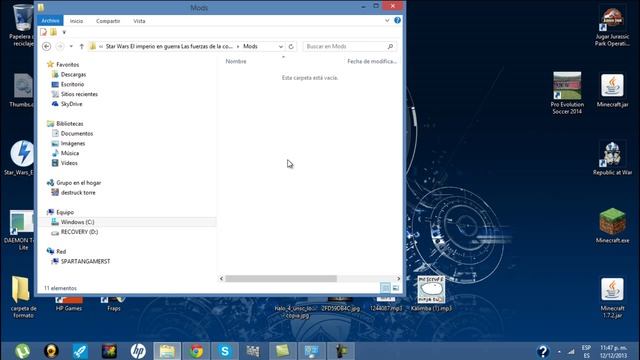Open the taskbar clock and date
The height and width of the screenshot is (360, 640).
(613, 351)
